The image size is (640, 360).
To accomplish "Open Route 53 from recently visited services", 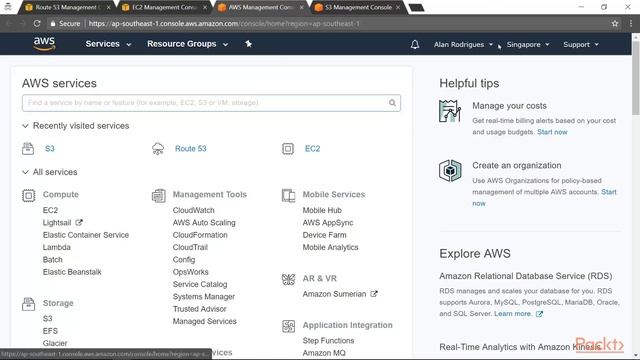I will point(191,149).
